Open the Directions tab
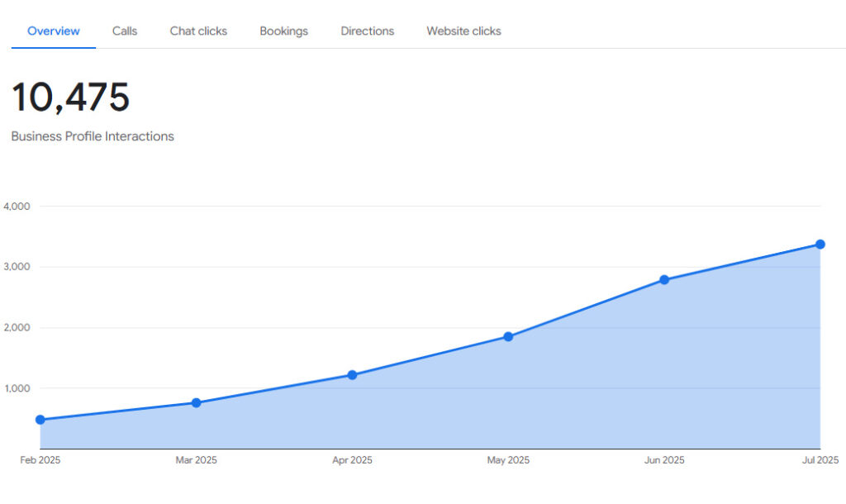The width and height of the screenshot is (846, 504). coord(367,31)
